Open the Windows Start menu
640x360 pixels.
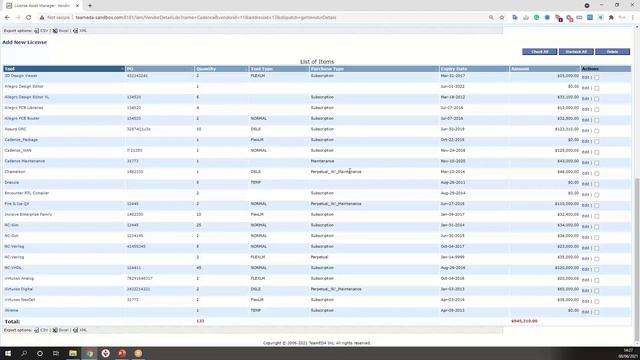coord(8,353)
